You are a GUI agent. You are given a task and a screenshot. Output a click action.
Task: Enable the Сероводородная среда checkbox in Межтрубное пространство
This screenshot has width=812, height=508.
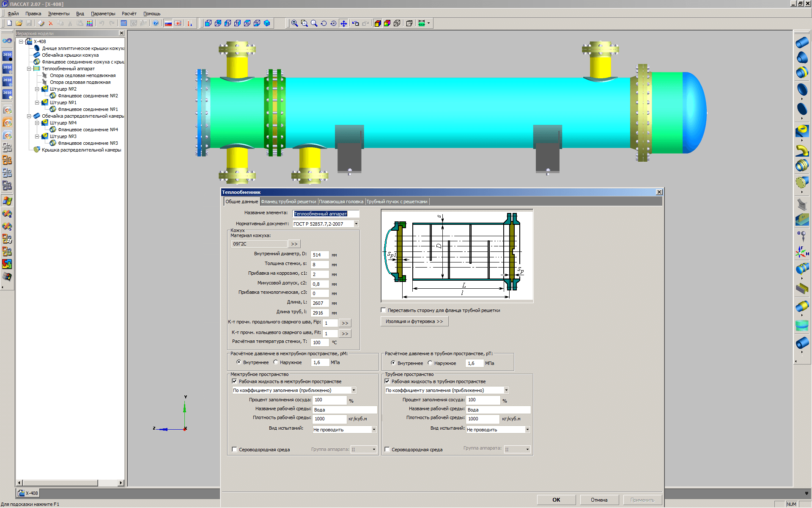235,450
